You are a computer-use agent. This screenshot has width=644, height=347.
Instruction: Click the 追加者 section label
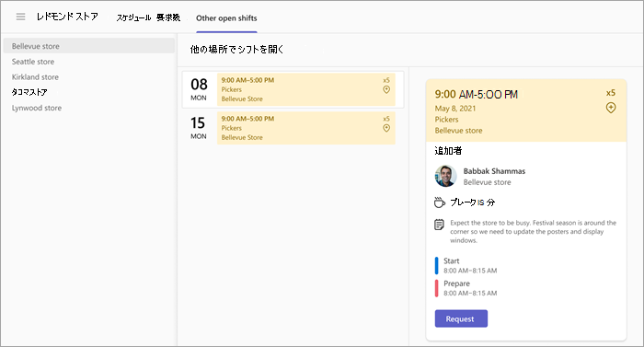pos(448,151)
